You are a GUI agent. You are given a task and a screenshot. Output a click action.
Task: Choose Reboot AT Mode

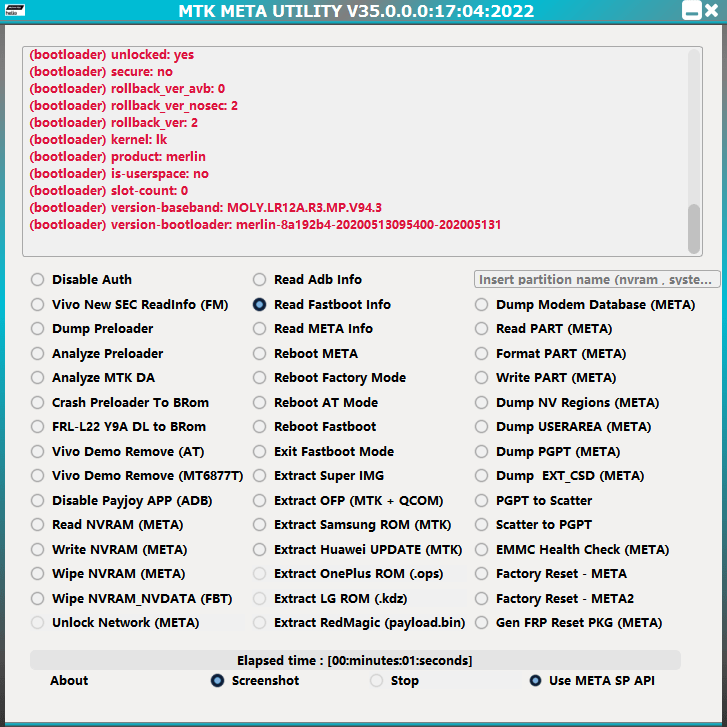(x=260, y=403)
